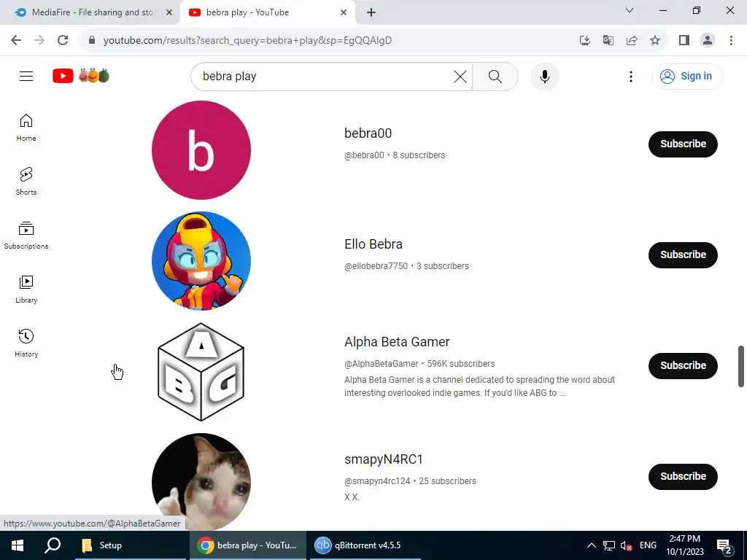Click the page vertical scrollbar thumb
The image size is (747, 560).
(x=741, y=366)
